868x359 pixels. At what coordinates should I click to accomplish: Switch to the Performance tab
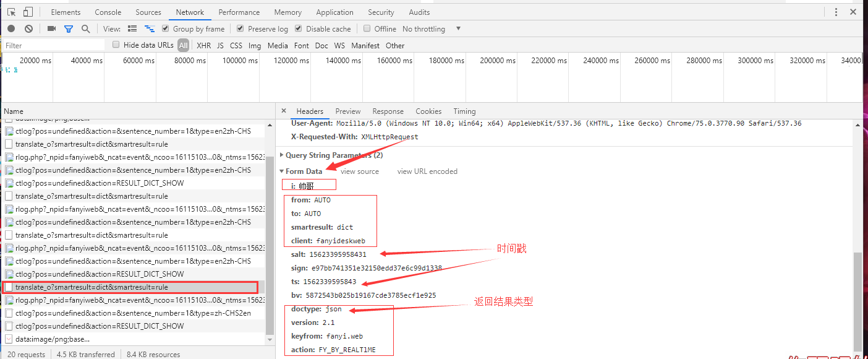click(x=239, y=12)
